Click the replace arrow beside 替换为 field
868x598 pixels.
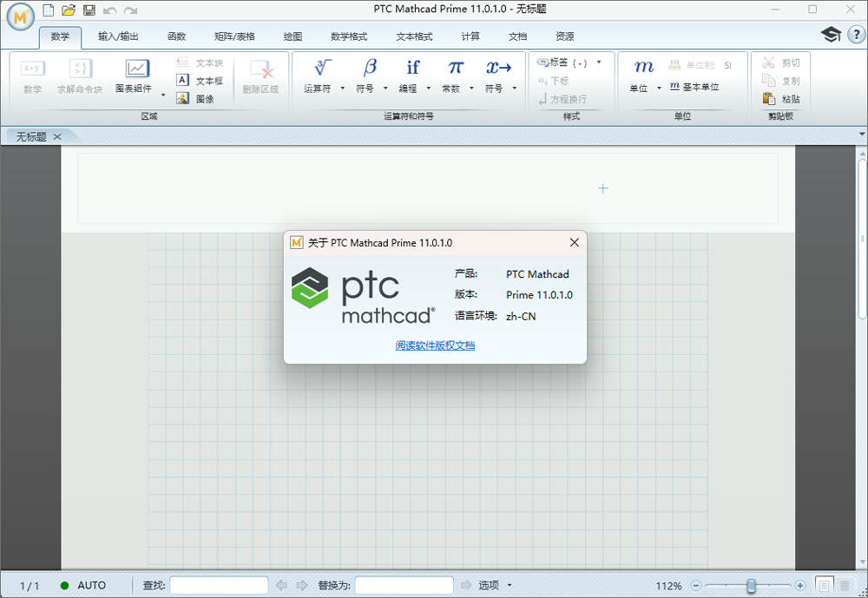click(x=466, y=585)
